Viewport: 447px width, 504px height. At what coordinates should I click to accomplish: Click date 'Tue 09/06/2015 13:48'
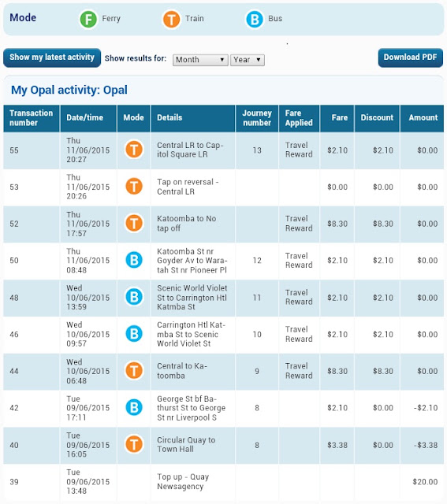pos(88,481)
